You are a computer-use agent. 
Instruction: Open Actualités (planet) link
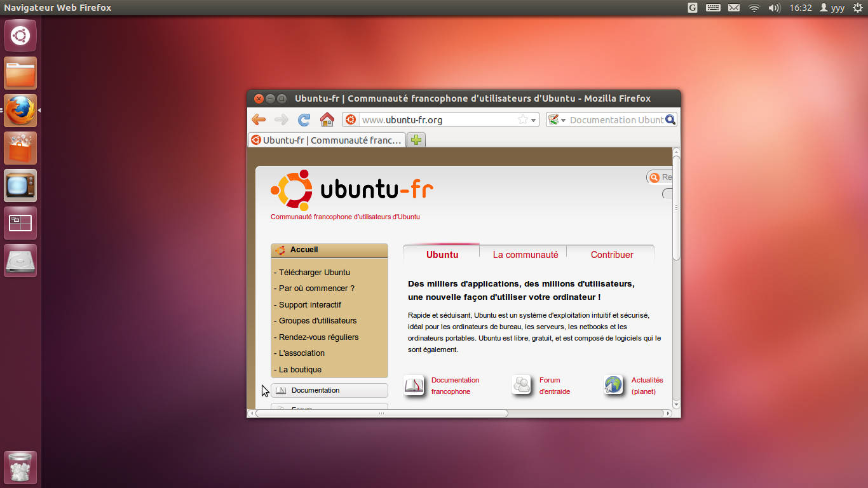point(647,386)
